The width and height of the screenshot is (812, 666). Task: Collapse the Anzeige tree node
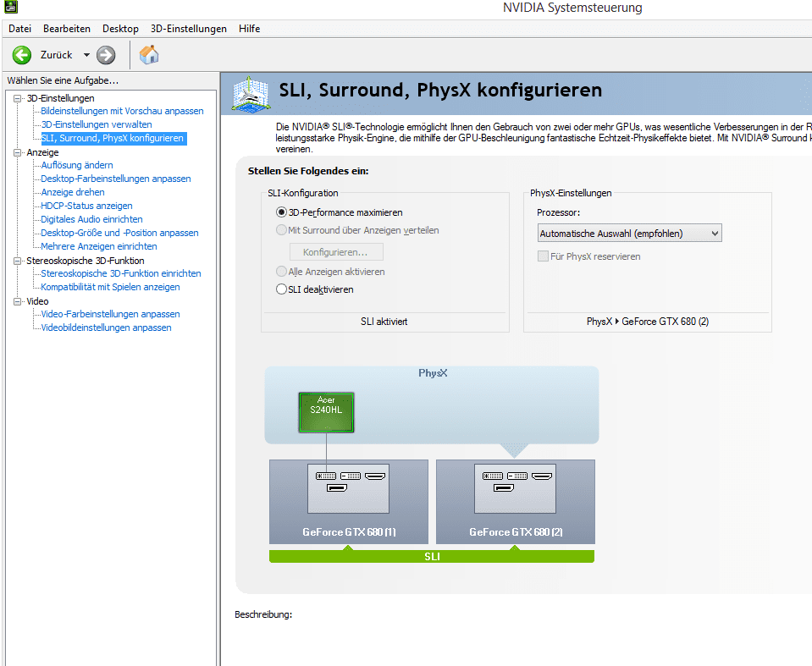point(17,152)
